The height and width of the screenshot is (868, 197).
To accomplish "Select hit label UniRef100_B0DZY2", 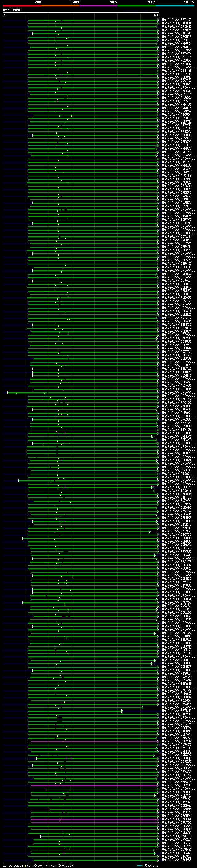I will [x=176, y=775].
